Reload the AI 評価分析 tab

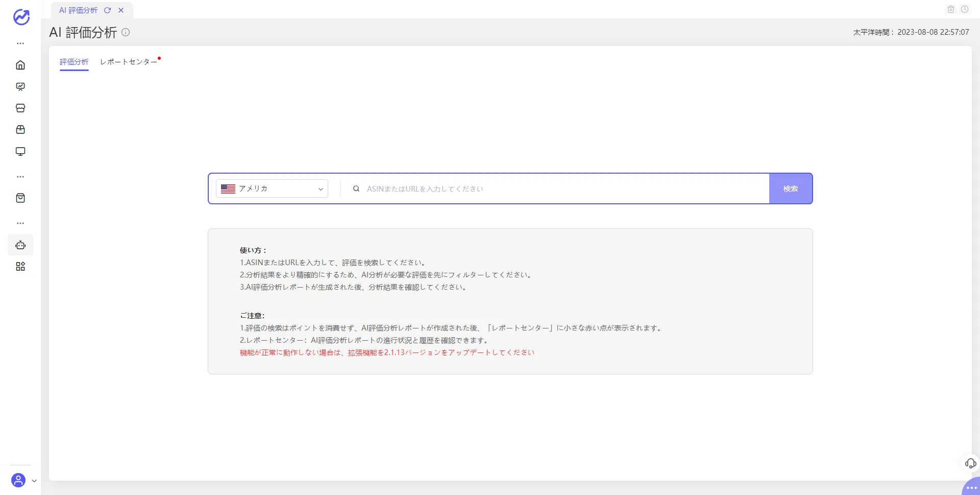pos(108,10)
